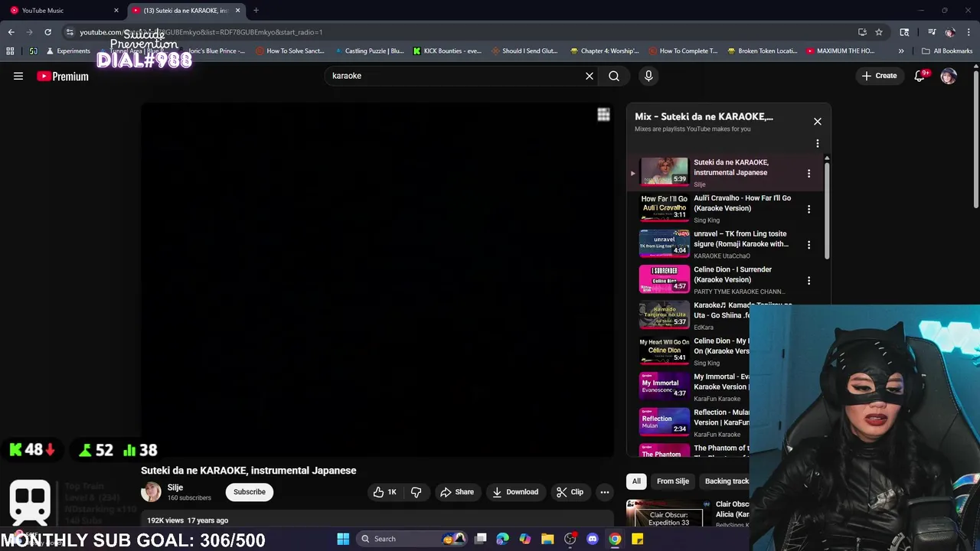The width and height of the screenshot is (980, 551).
Task: Play the unravel karaoke video thumbnail
Action: click(x=665, y=243)
